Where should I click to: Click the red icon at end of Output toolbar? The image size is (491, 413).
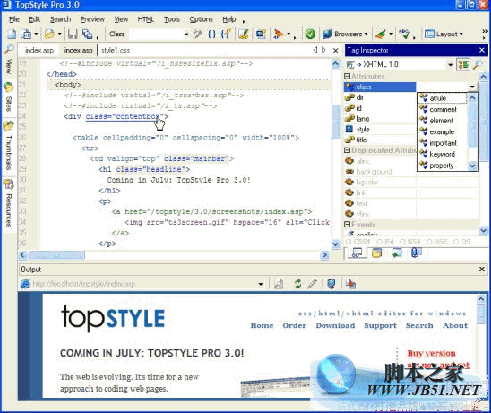(x=351, y=284)
